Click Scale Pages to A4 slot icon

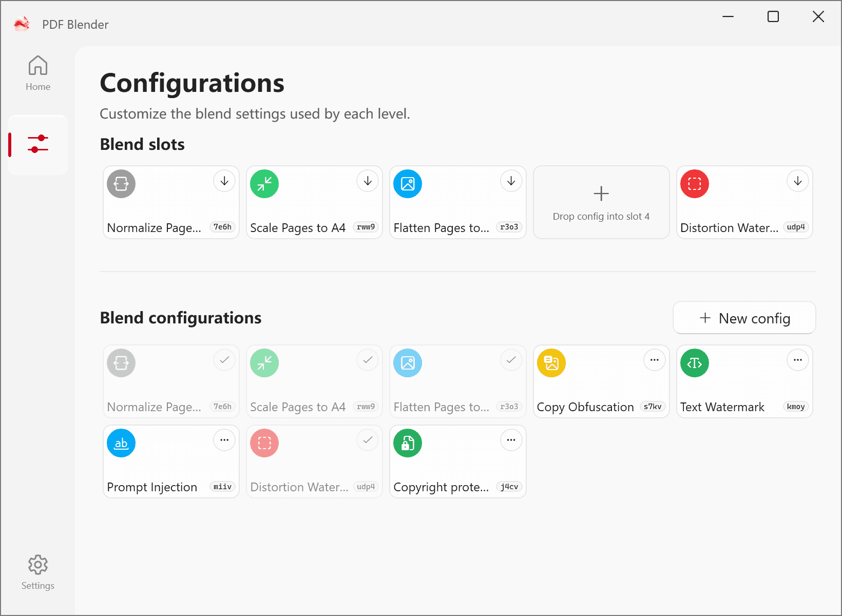pyautogui.click(x=264, y=184)
